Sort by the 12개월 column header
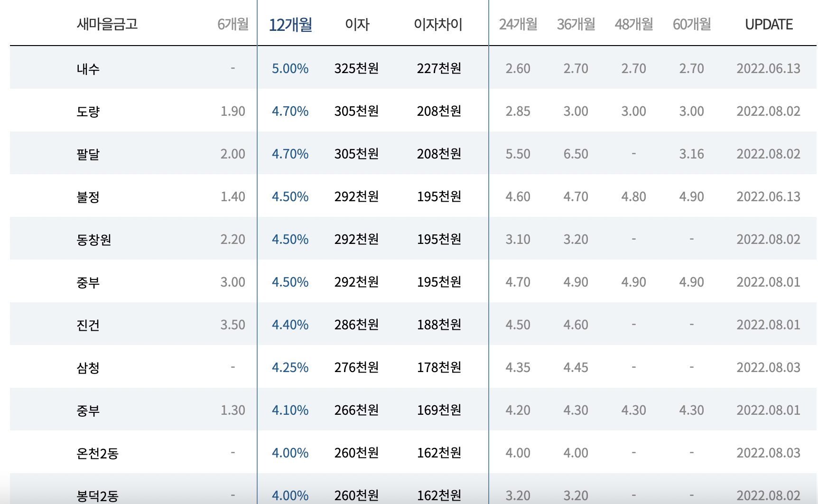Screen dimensions: 818x504 pyautogui.click(x=290, y=24)
